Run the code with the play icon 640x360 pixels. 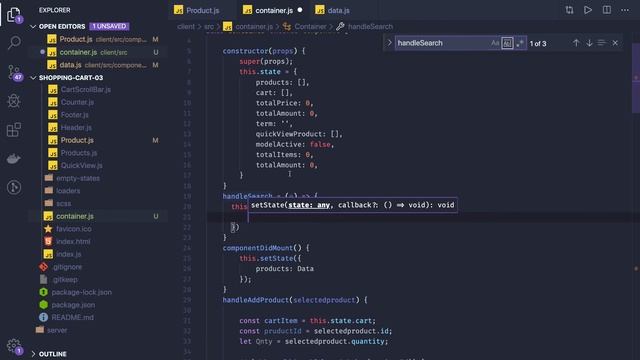[x=588, y=10]
